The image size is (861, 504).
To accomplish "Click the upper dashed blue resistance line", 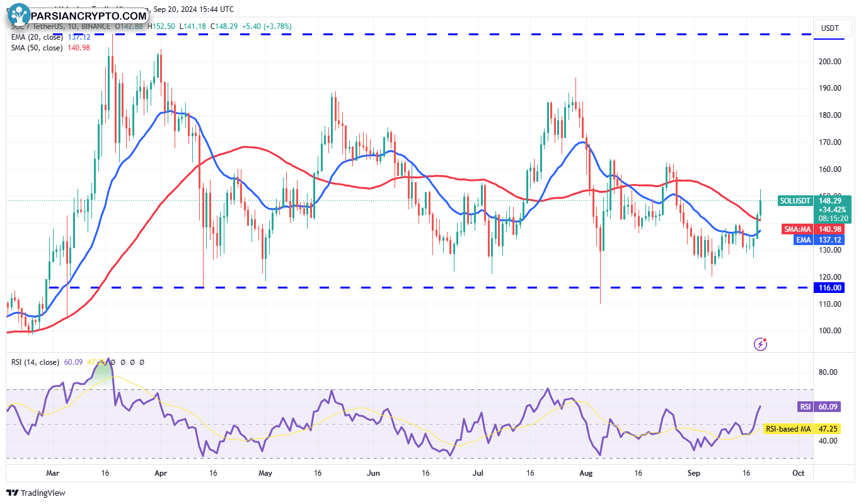I will click(x=410, y=34).
